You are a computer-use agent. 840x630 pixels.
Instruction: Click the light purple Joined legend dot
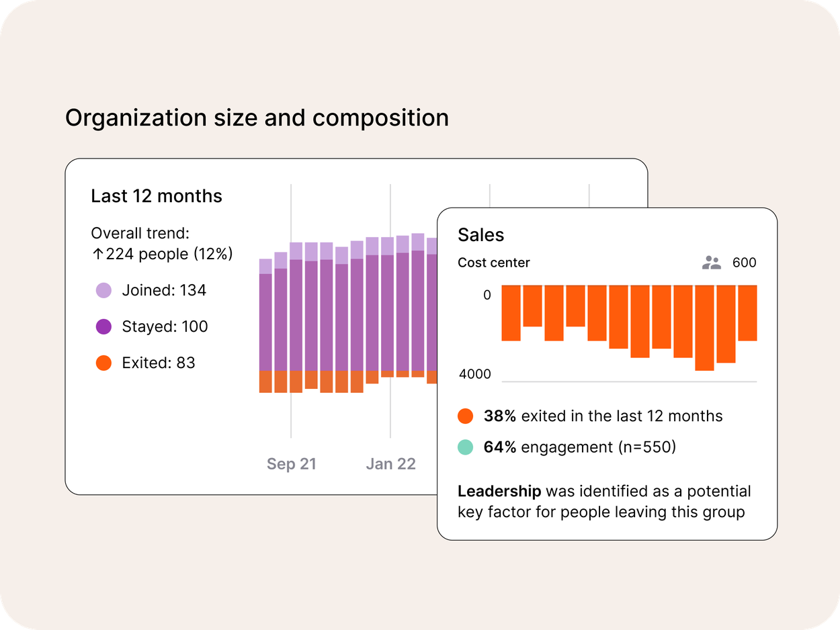103,291
